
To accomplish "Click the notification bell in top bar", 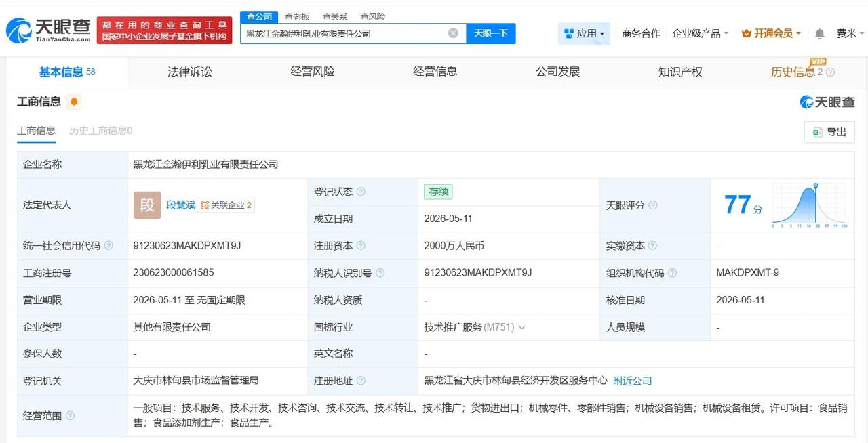I will [820, 33].
